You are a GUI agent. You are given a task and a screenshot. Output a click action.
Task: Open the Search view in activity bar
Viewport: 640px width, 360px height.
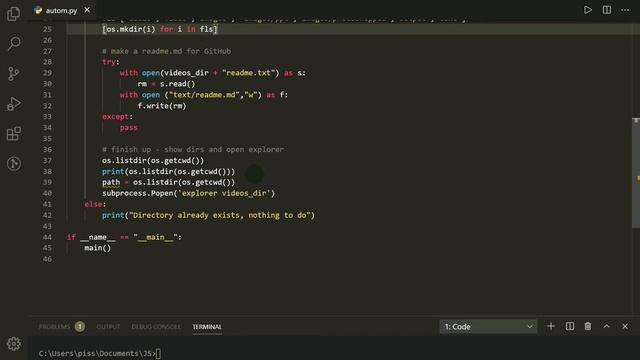(x=13, y=43)
